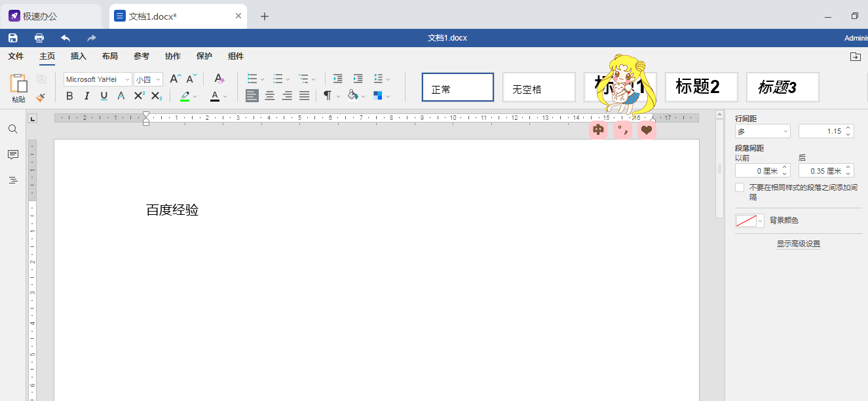Apply bulleted list
The height and width of the screenshot is (401, 868).
[252, 79]
